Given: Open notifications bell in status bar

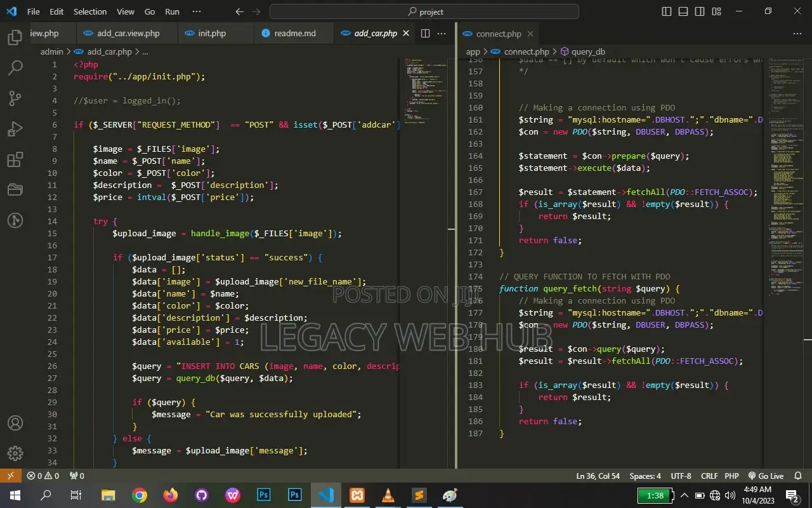Looking at the screenshot, I should (799, 476).
